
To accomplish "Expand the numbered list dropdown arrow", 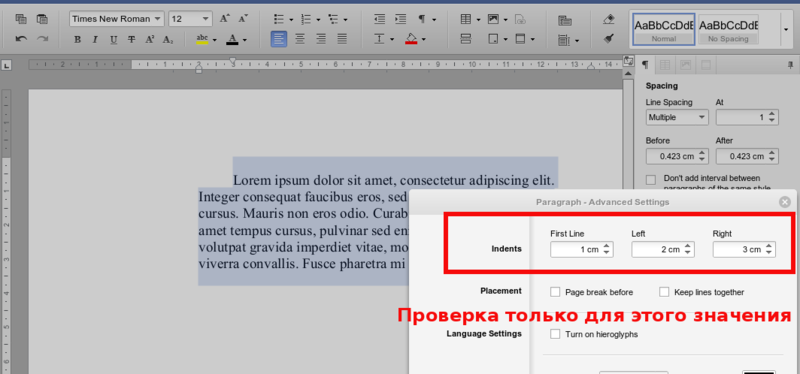I will click(318, 20).
